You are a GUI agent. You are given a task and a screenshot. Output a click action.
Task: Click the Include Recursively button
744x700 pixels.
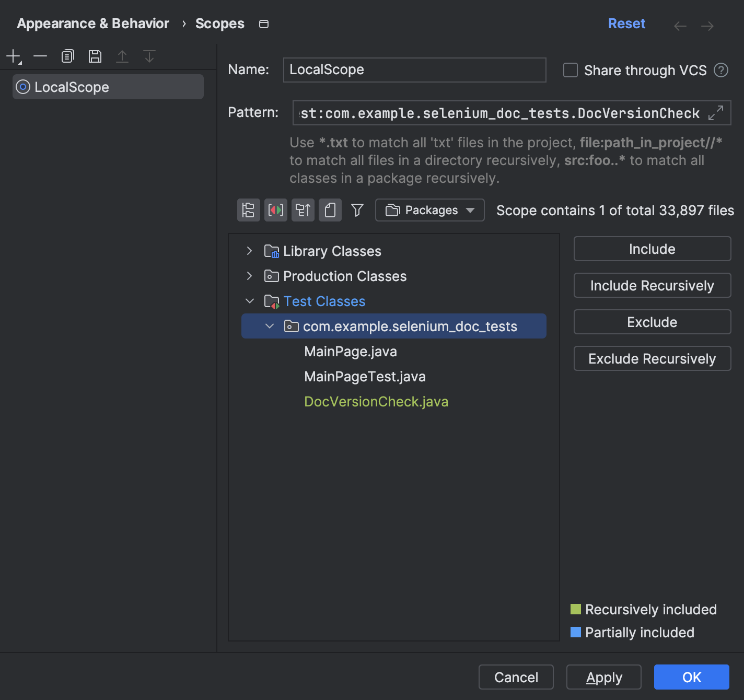pos(652,286)
